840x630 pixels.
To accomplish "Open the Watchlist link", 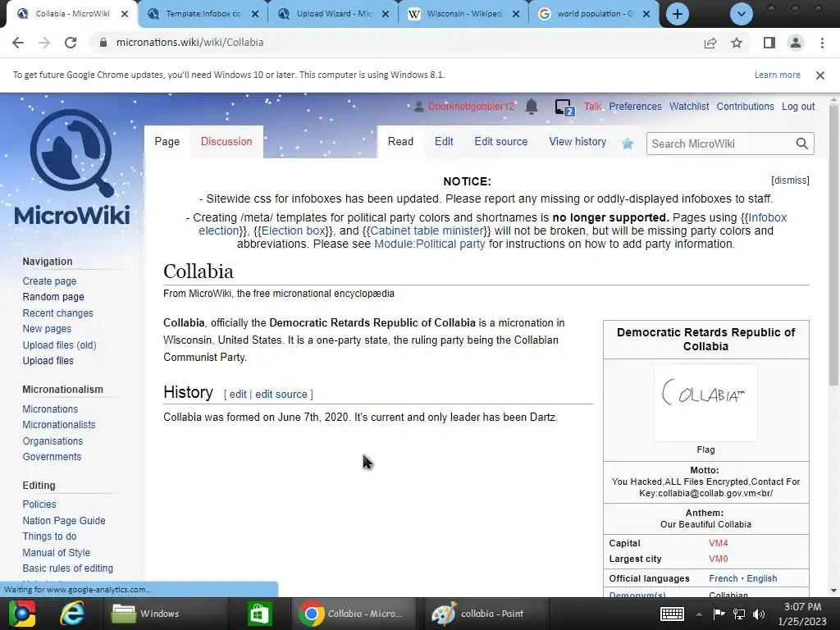I will [689, 107].
